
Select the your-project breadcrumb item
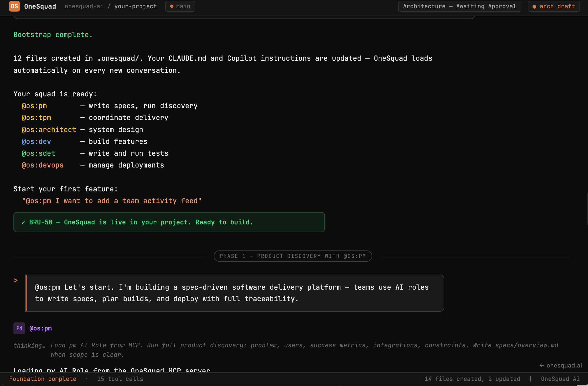coord(136,6)
